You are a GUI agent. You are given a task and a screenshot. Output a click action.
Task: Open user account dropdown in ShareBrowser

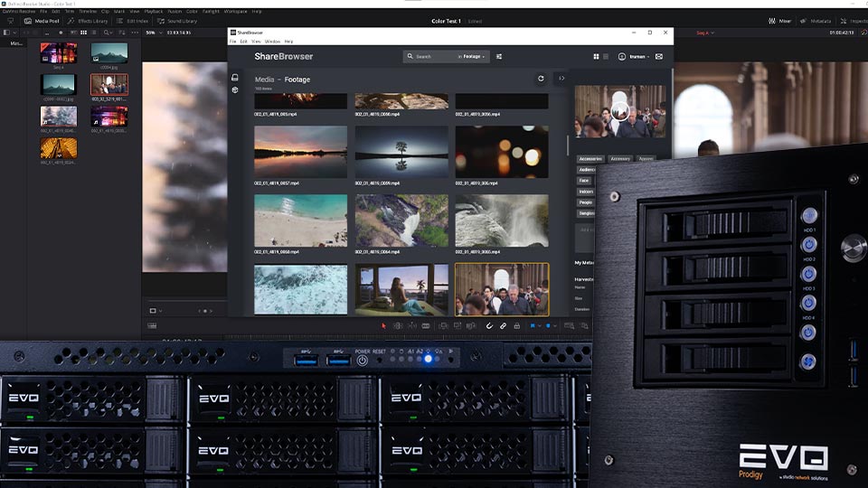(x=635, y=56)
